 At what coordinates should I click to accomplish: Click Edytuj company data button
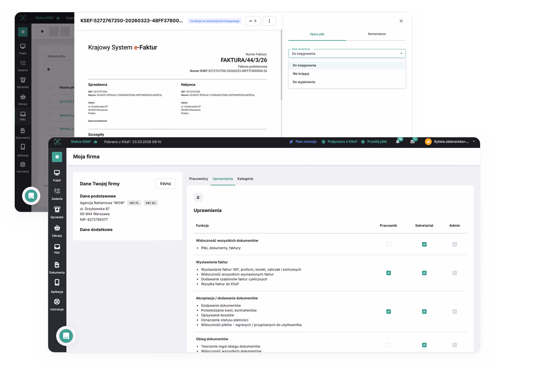pos(166,184)
